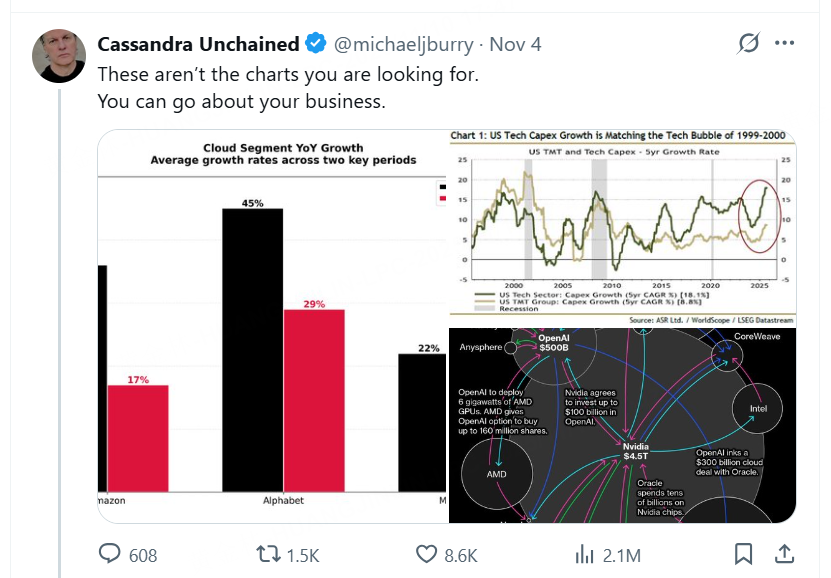Click the Cassandra Unchained display name
This screenshot has width=831, height=578.
tap(198, 44)
